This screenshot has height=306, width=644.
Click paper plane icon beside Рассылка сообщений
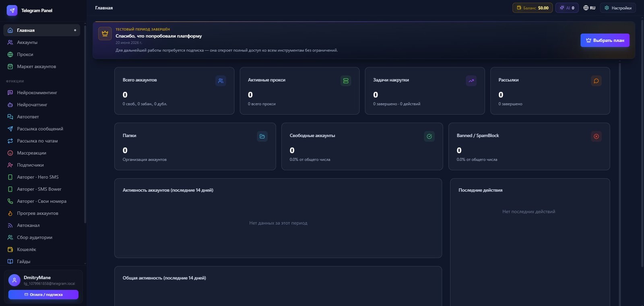(x=10, y=129)
